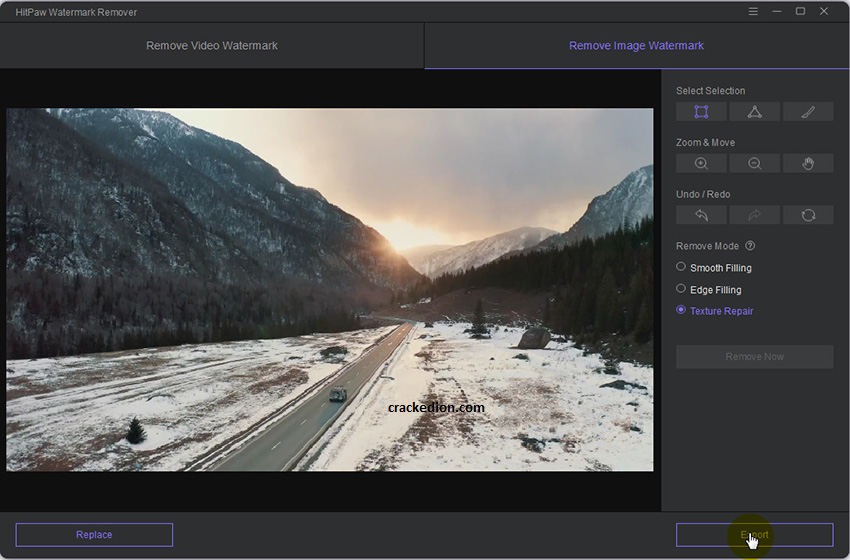Activate the hand move tool
This screenshot has width=850, height=560.
click(x=808, y=163)
